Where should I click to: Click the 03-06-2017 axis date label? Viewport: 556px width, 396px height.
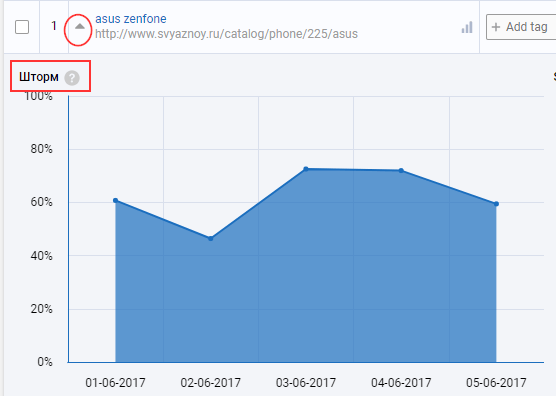click(306, 383)
